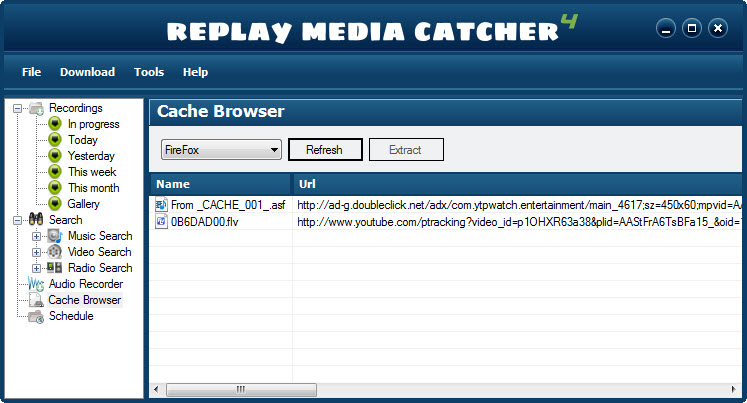Click the green icon beside This week

point(55,171)
